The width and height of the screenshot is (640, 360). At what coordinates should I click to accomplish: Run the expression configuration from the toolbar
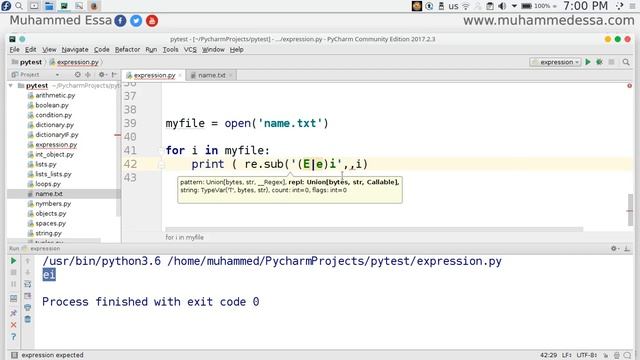588,62
